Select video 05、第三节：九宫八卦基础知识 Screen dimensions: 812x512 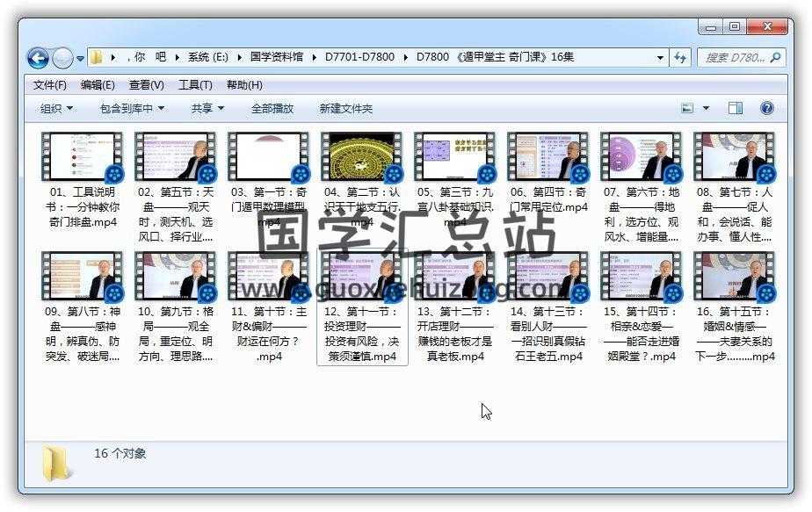(x=455, y=180)
